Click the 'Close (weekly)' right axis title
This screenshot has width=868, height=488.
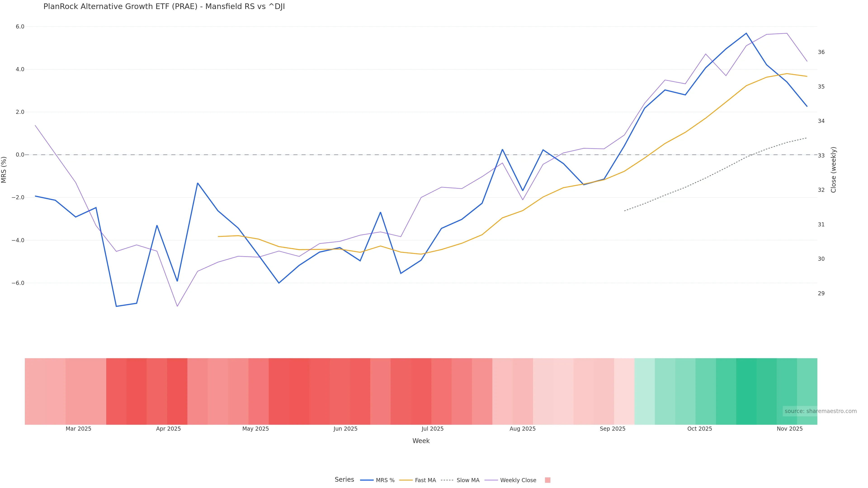833,169
